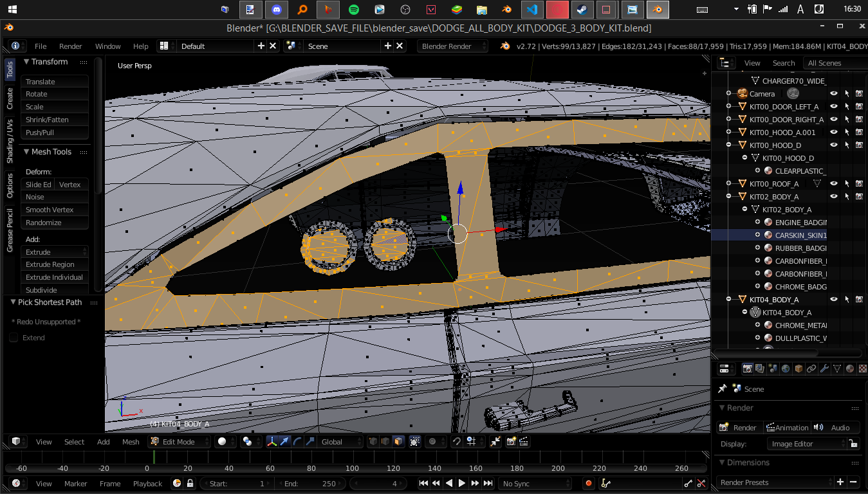Open Edit Mode dropdown
Viewport: 868px width, 494px height.
tap(180, 441)
